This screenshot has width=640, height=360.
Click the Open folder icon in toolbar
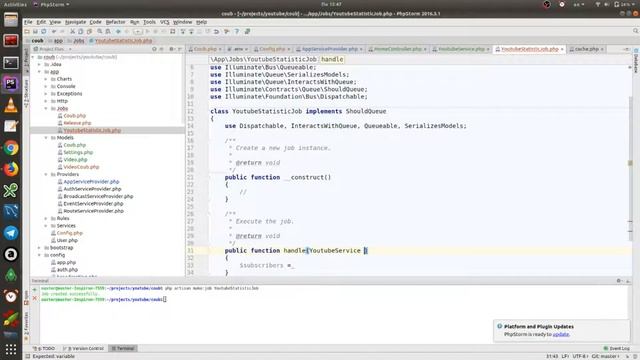tap(27, 31)
